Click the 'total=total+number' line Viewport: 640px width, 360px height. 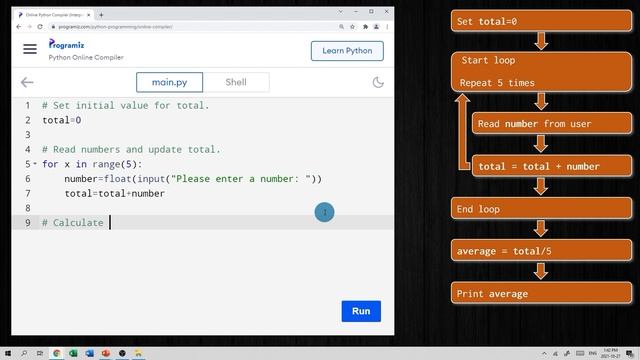point(115,193)
